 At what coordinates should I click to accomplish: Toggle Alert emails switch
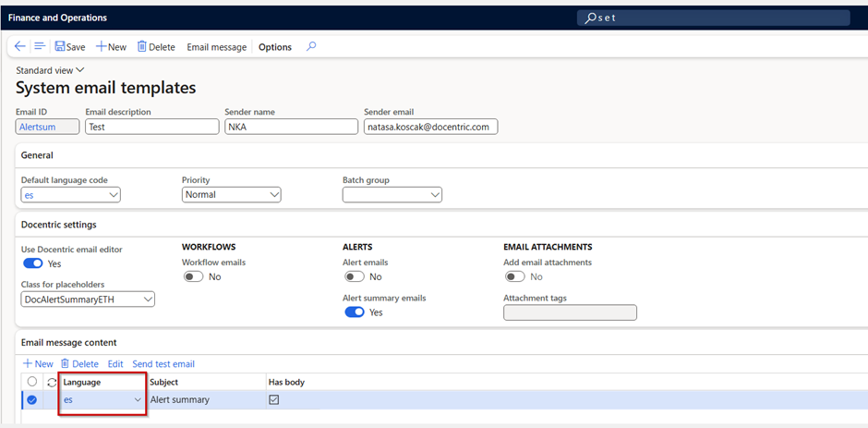tap(355, 276)
